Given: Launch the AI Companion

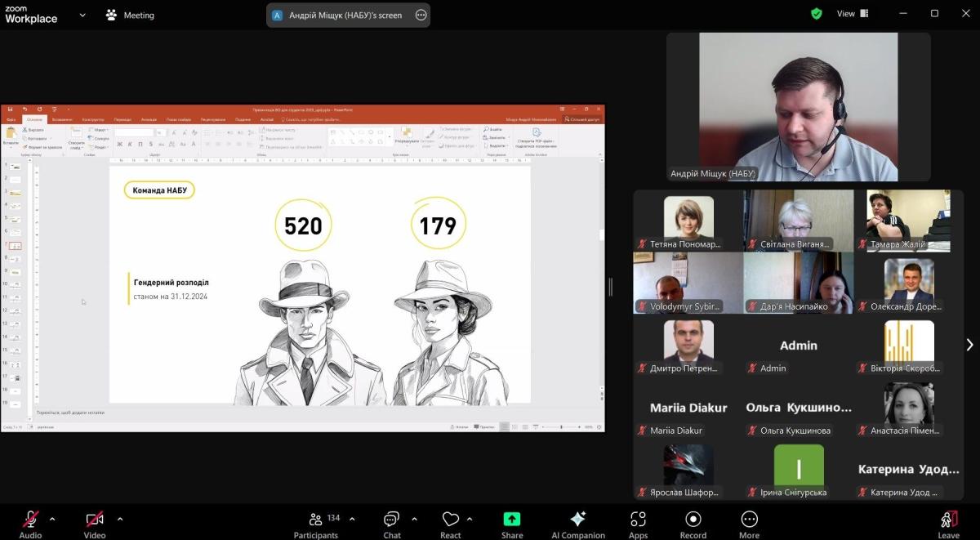Looking at the screenshot, I should coord(577,520).
